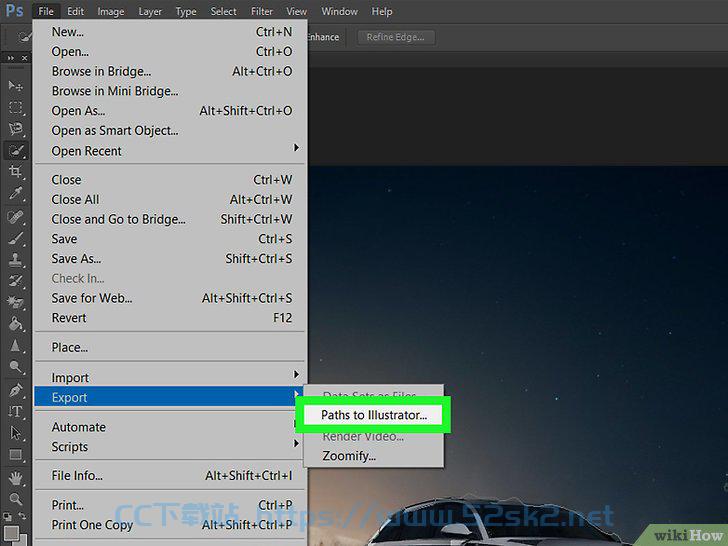
Task: Choose Close and Go to Bridge
Action: tap(170, 219)
